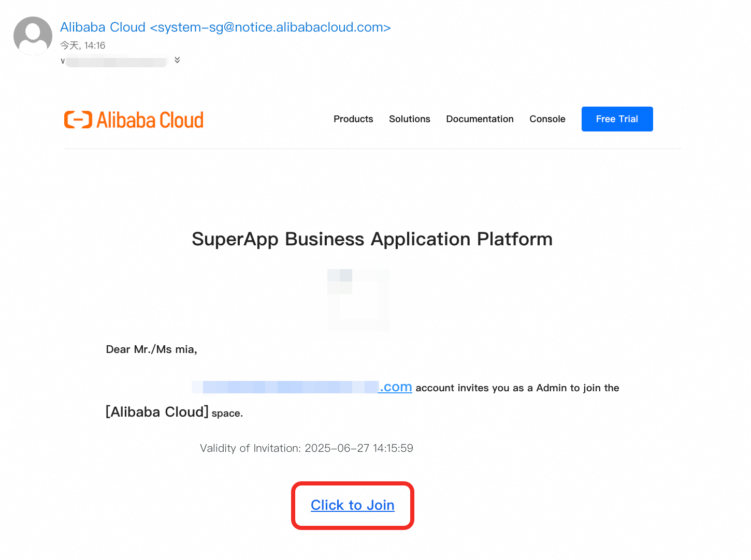
Task: Click the sender avatar icon
Action: coord(33,36)
